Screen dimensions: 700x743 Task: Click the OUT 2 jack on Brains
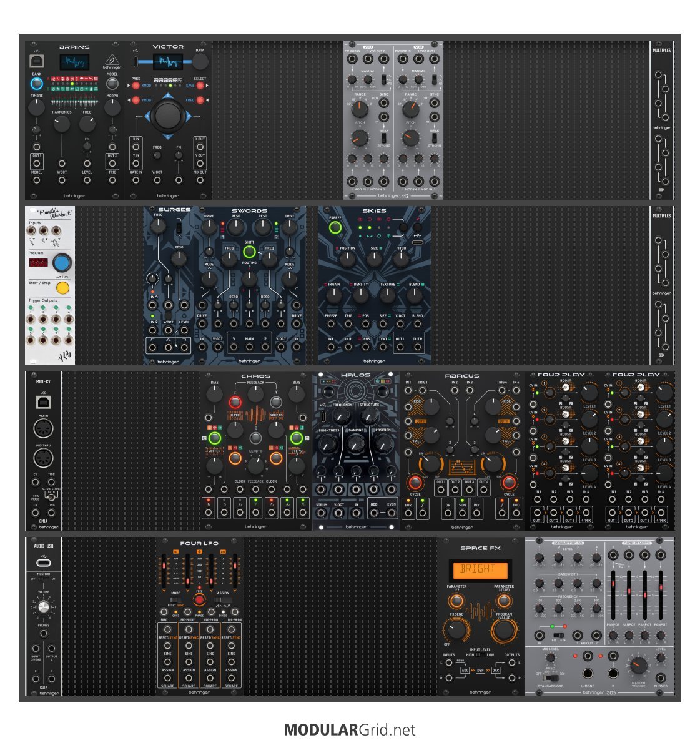112,164
